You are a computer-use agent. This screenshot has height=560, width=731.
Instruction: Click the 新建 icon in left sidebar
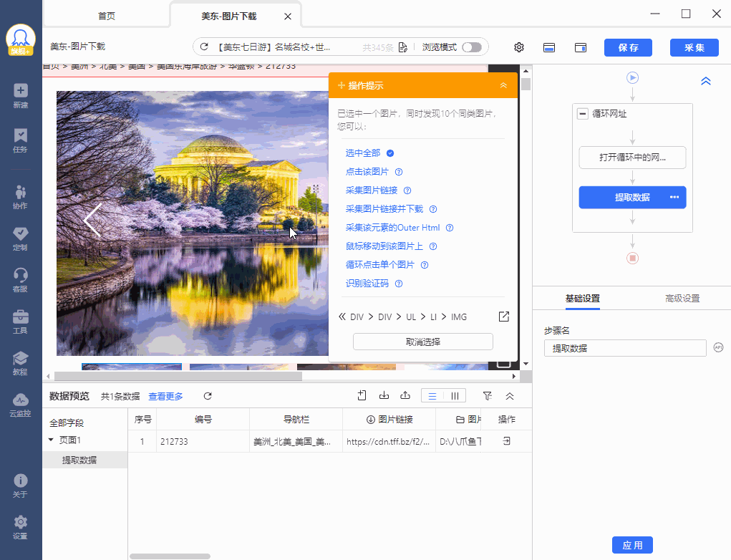point(21,95)
